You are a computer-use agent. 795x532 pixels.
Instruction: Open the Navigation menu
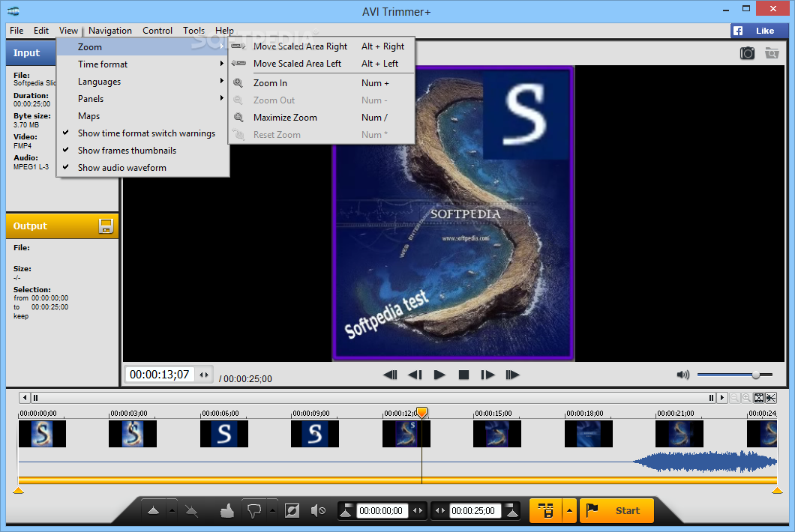click(x=110, y=31)
